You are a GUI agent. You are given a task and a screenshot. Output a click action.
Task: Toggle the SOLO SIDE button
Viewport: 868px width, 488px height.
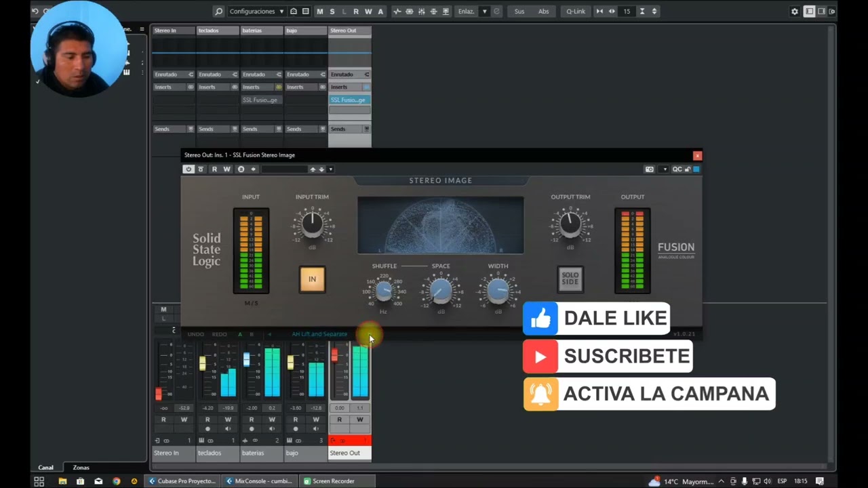click(x=570, y=279)
